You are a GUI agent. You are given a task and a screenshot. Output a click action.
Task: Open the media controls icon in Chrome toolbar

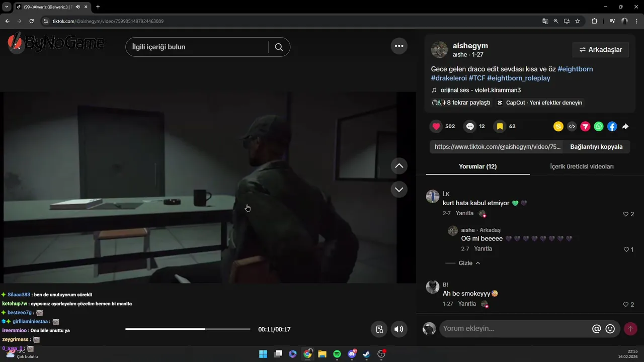612,21
